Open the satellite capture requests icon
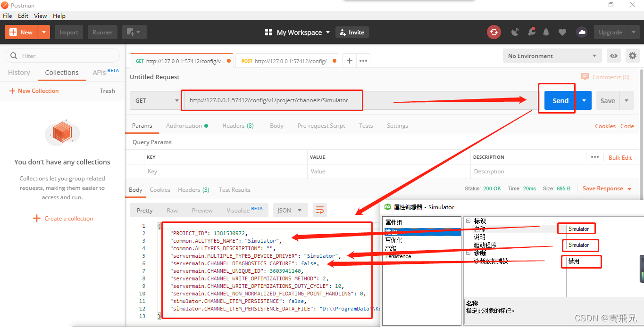This screenshot has height=327, width=644. tap(515, 32)
